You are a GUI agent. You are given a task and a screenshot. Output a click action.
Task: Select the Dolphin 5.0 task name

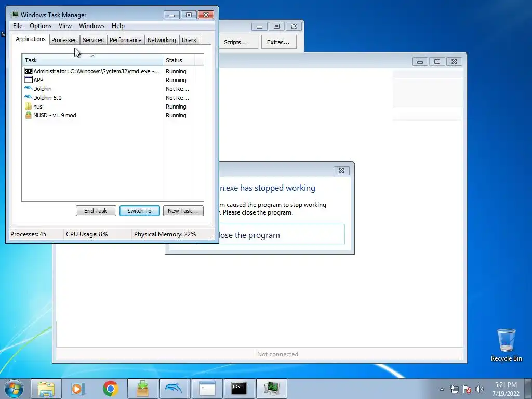tap(47, 98)
